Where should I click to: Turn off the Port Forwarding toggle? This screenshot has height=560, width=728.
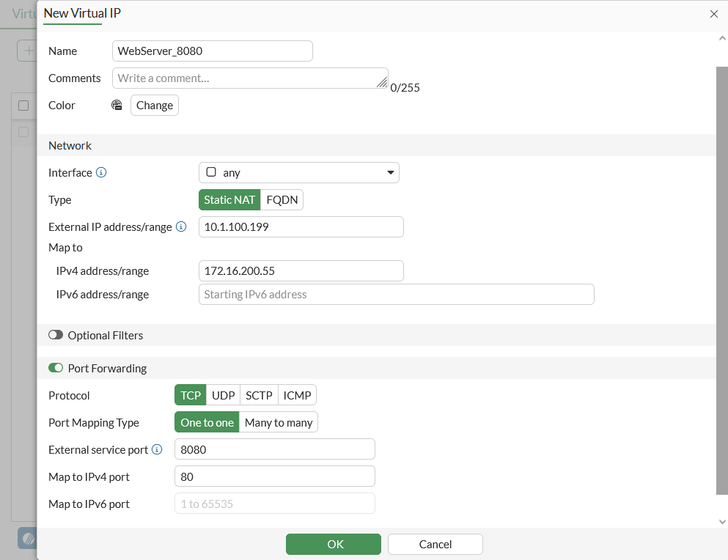(56, 367)
